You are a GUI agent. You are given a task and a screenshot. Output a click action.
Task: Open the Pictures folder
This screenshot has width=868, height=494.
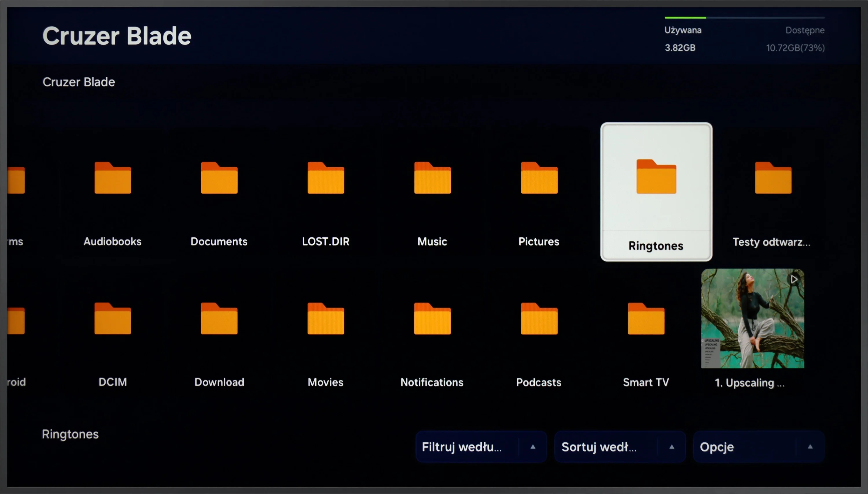(539, 204)
